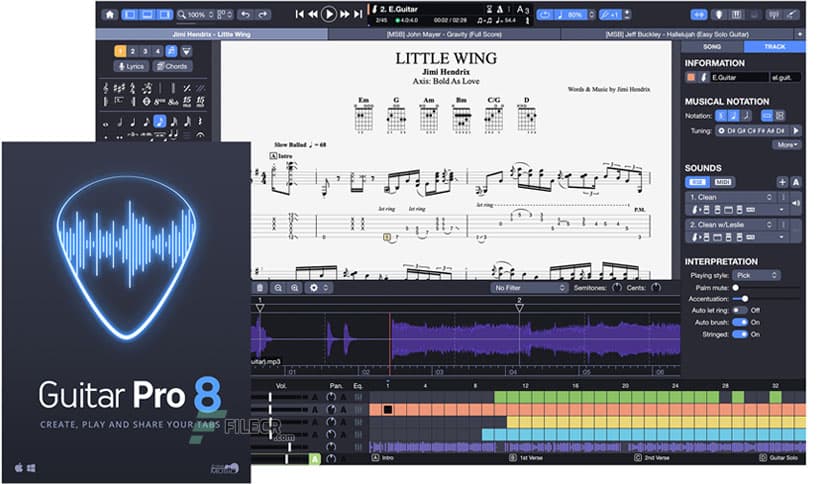Fast forward to next bar
The height and width of the screenshot is (484, 836).
(345, 14)
